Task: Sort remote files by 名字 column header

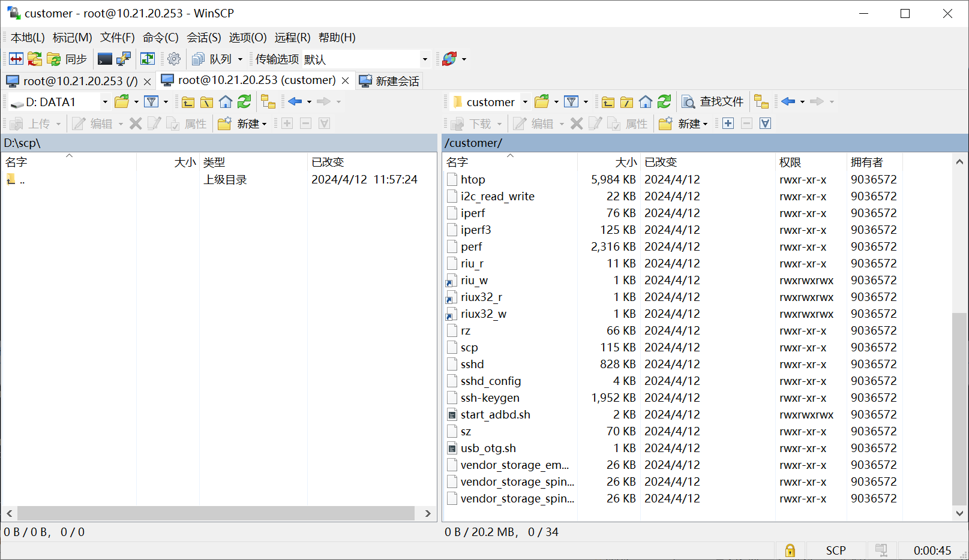Action: coord(510,162)
